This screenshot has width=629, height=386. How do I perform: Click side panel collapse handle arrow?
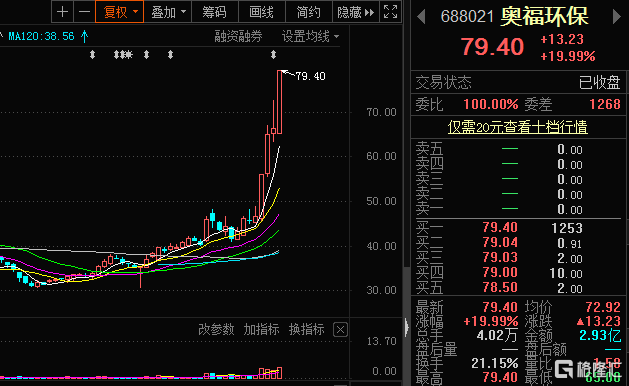407,327
